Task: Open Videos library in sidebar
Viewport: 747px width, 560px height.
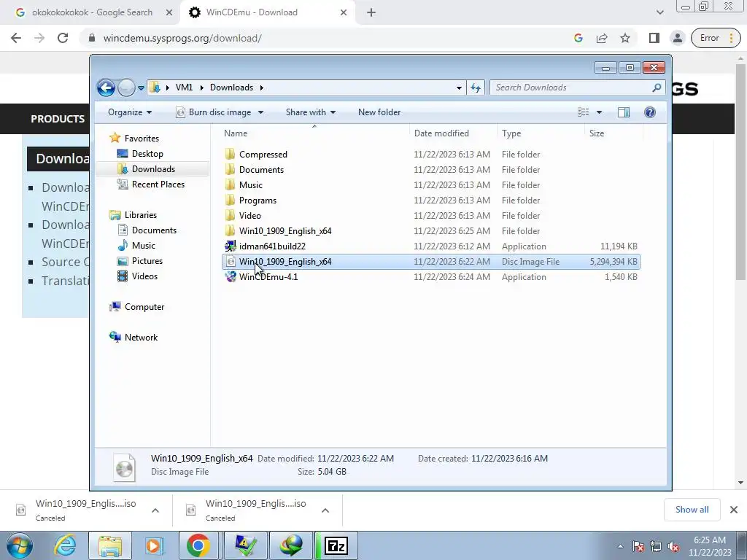Action: point(144,276)
